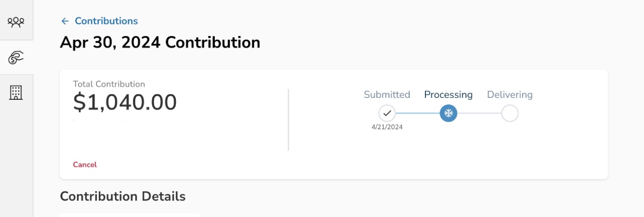Image resolution: width=644 pixels, height=217 pixels.
Task: Click the $1,040.00 total amount
Action: click(x=125, y=103)
